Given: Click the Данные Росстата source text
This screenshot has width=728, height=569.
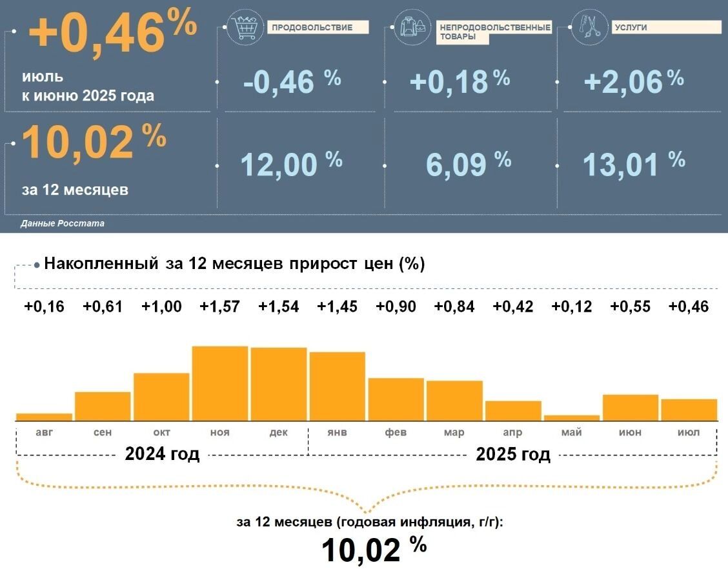Looking at the screenshot, I should point(62,223).
